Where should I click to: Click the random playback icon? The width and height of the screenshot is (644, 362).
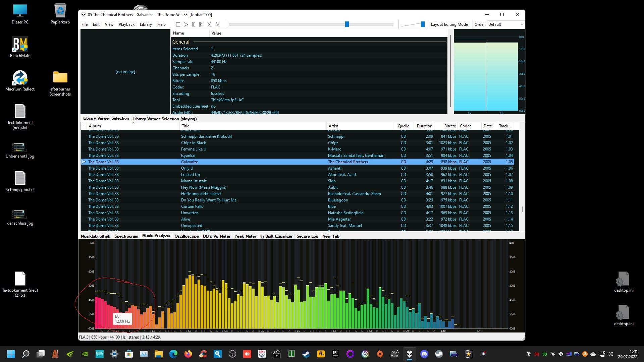click(217, 24)
